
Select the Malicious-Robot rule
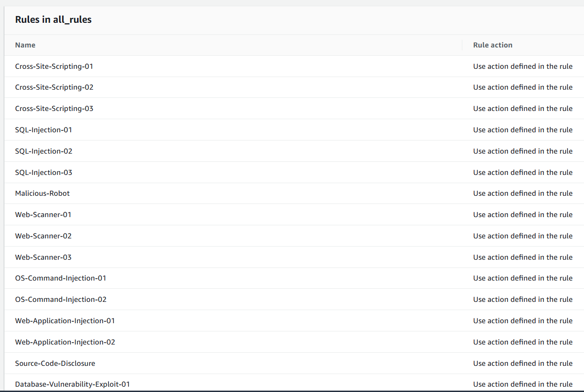coord(42,193)
